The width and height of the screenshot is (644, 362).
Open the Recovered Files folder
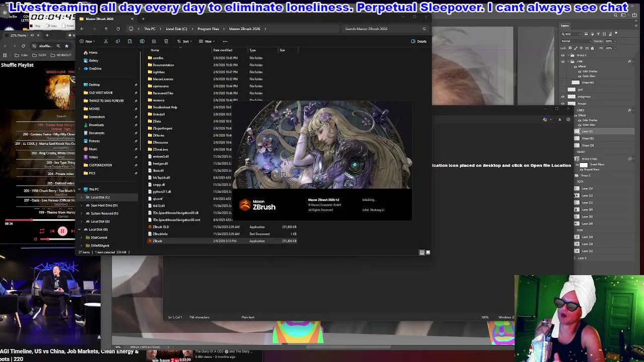pyautogui.click(x=163, y=93)
